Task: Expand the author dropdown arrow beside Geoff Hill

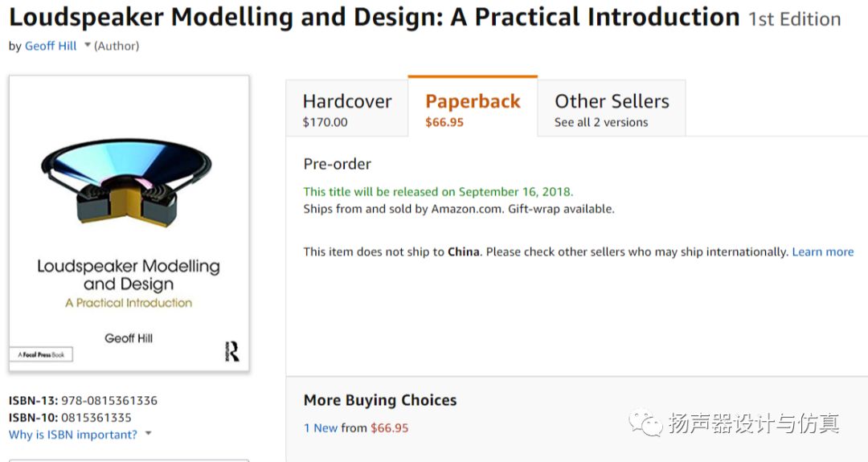Action: pyautogui.click(x=88, y=46)
